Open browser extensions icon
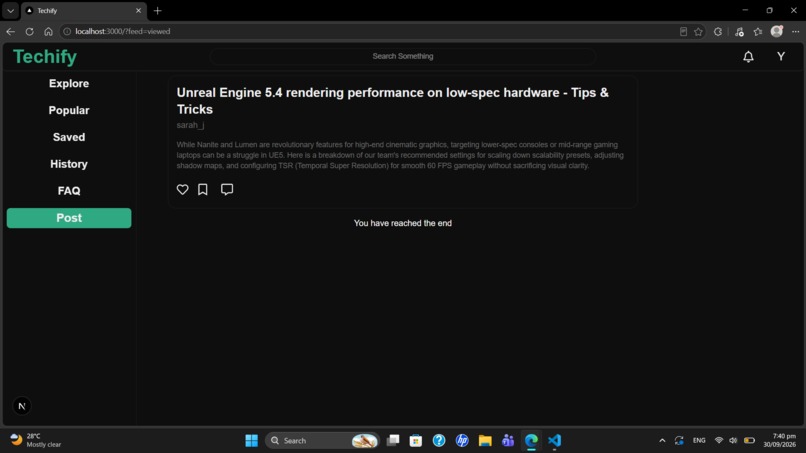The width and height of the screenshot is (806, 453). click(718, 31)
